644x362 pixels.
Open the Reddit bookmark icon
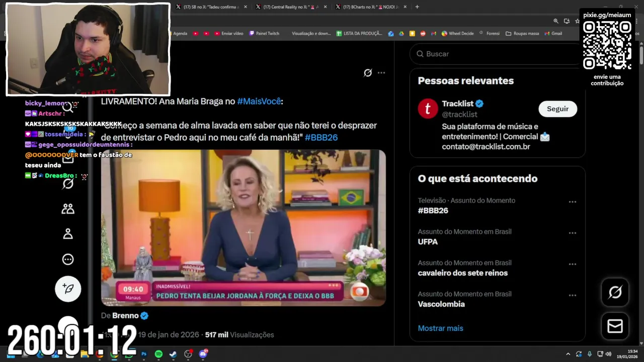(x=423, y=34)
